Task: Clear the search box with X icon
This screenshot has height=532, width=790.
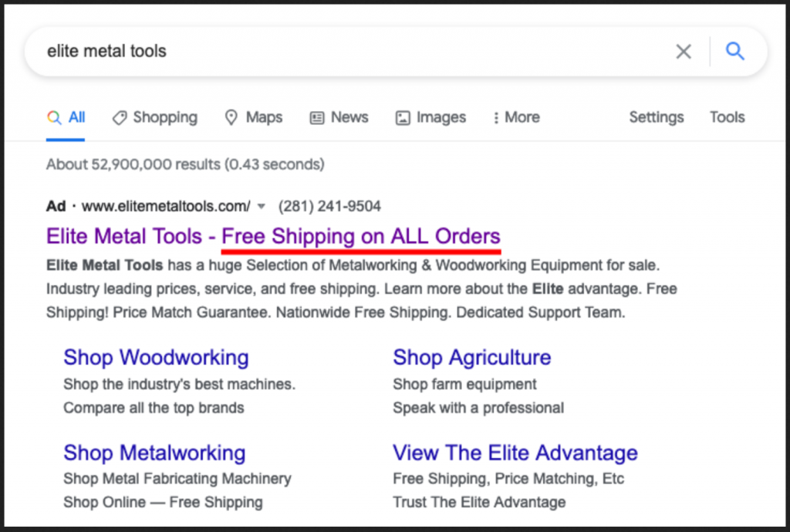Action: [x=684, y=52]
